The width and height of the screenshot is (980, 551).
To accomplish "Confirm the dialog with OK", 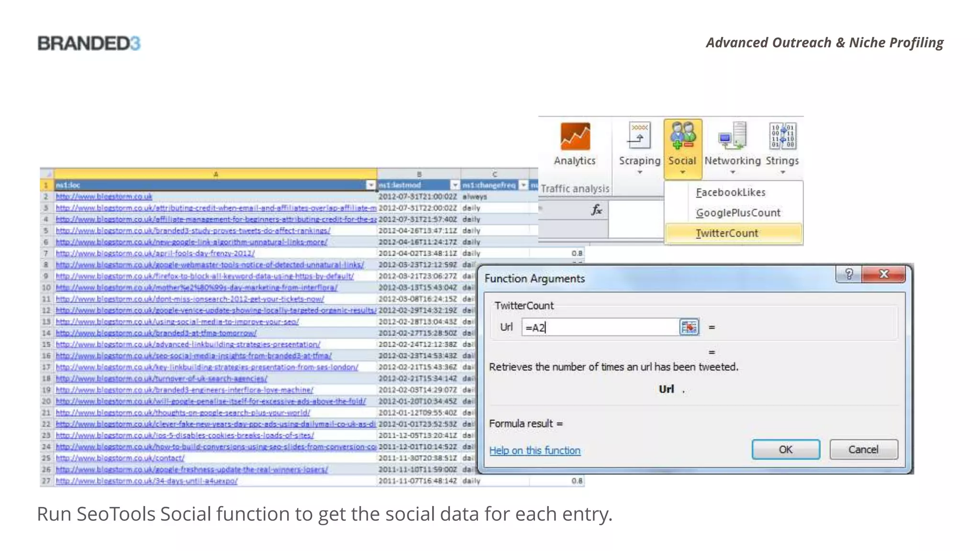I will tap(786, 450).
